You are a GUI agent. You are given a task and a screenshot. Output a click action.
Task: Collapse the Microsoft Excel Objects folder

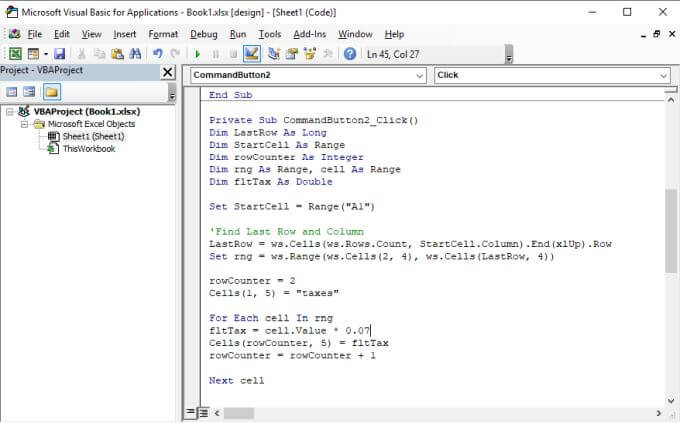[26, 124]
